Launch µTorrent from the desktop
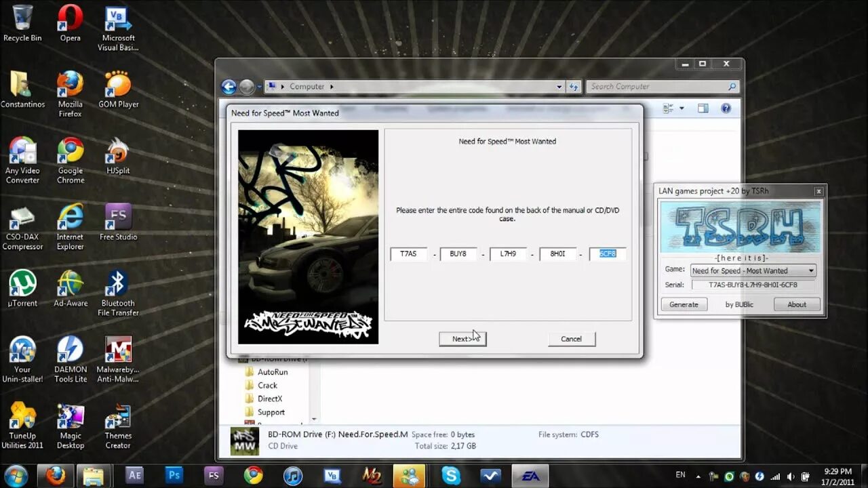This screenshot has height=488, width=868. [x=22, y=289]
